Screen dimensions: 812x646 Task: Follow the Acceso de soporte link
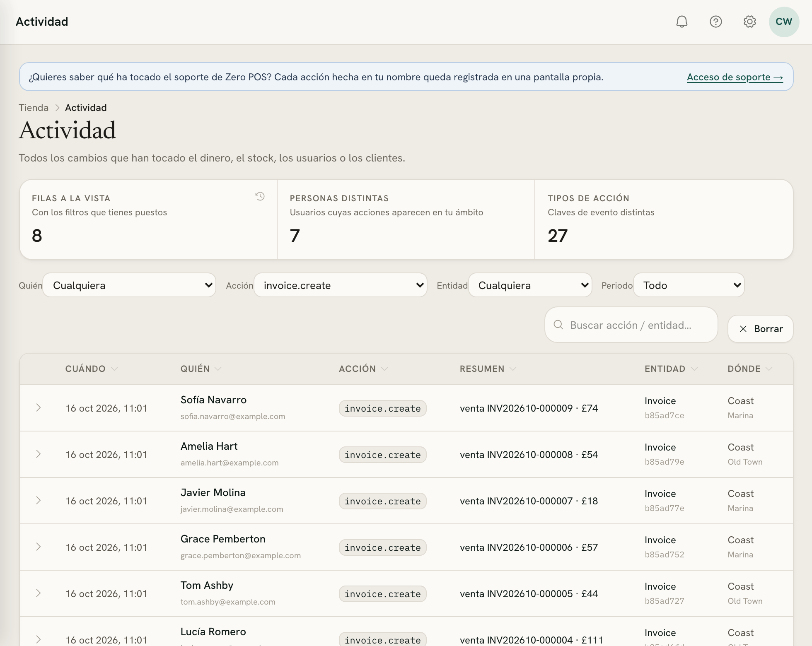[735, 77]
